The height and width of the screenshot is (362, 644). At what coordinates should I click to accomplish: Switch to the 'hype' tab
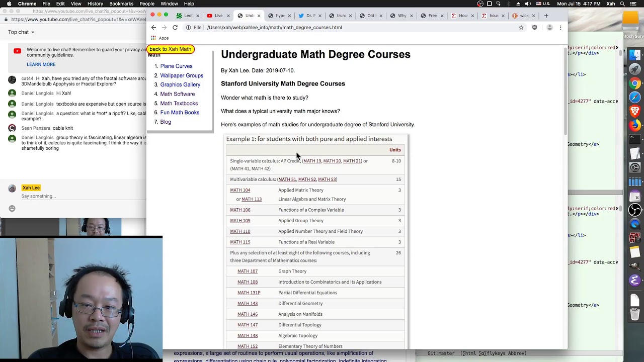click(279, 16)
